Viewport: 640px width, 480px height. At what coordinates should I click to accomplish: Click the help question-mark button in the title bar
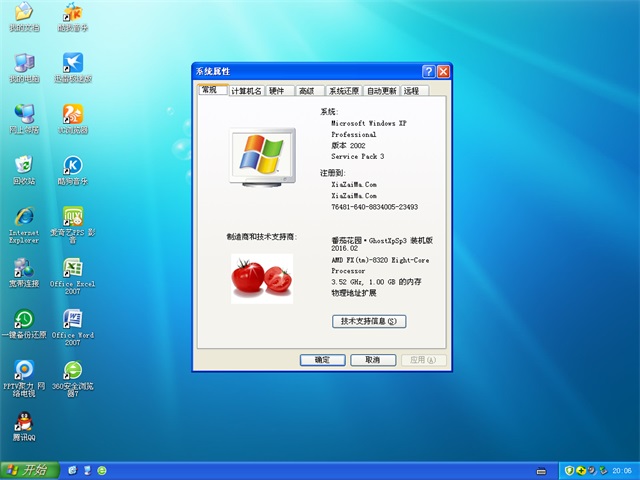pyautogui.click(x=429, y=72)
